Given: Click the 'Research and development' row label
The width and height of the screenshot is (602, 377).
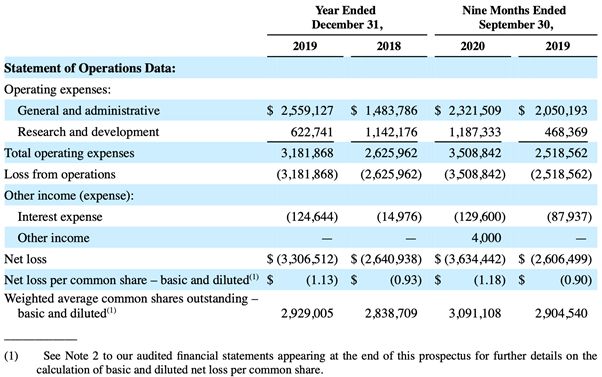Looking at the screenshot, I should click(x=88, y=132).
